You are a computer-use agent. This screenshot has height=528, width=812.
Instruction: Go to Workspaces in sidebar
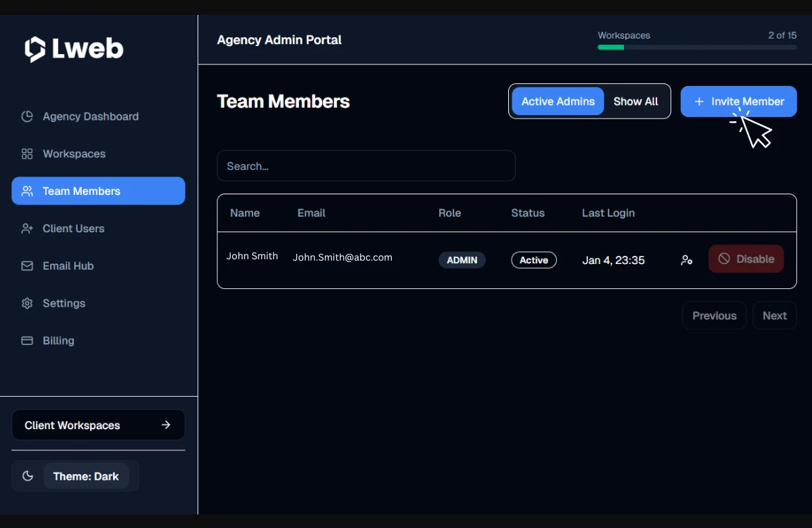click(x=98, y=154)
